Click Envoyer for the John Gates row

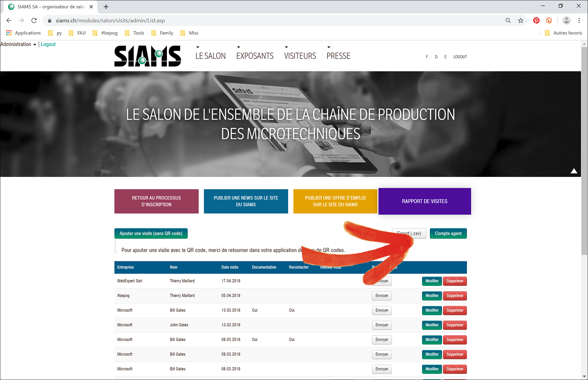coord(382,325)
